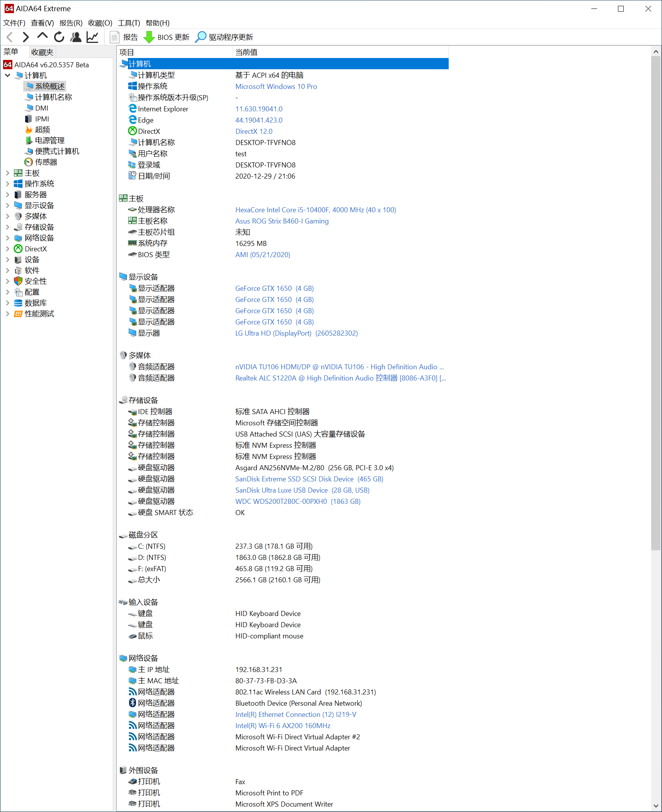Click the 安全性 shield icon in sidebar
This screenshot has width=662, height=812.
[x=18, y=281]
